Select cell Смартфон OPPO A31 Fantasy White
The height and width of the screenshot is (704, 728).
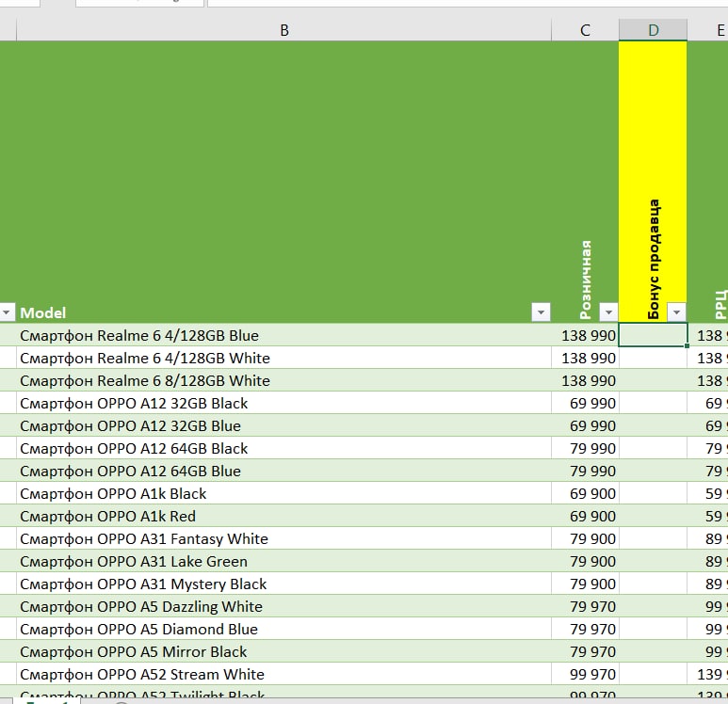pyautogui.click(x=283, y=538)
